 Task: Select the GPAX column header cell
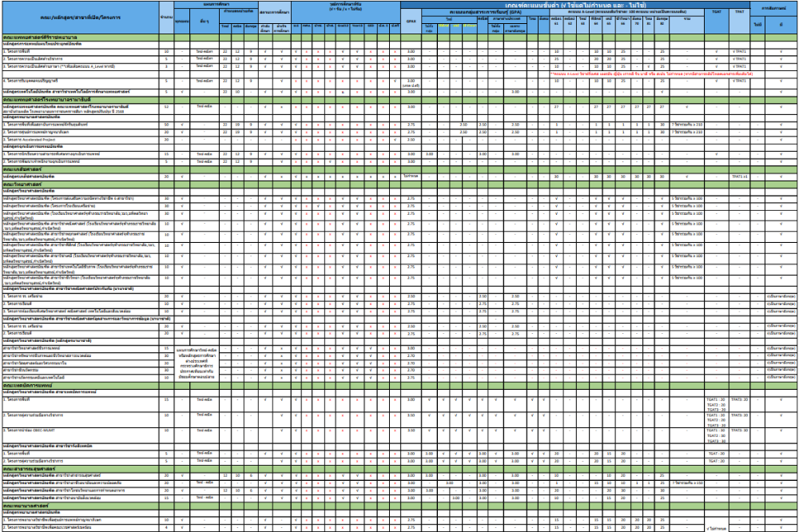[411, 22]
